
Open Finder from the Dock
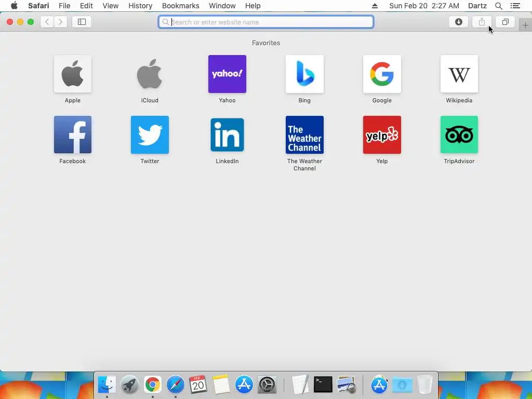coord(107,384)
